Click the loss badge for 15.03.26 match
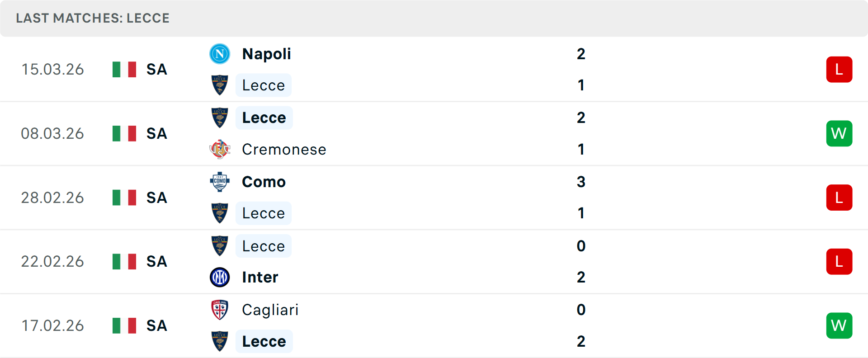868x358 pixels. point(839,70)
